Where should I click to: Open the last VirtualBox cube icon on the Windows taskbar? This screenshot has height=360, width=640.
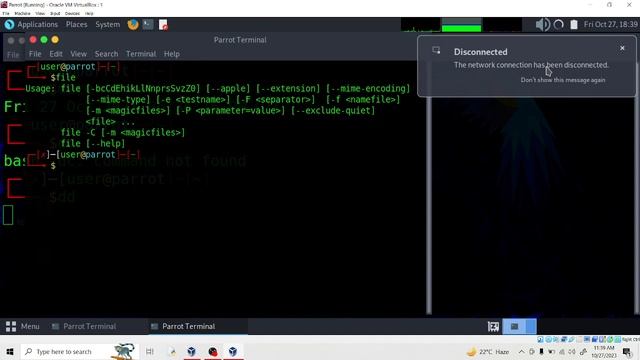[x=233, y=351]
